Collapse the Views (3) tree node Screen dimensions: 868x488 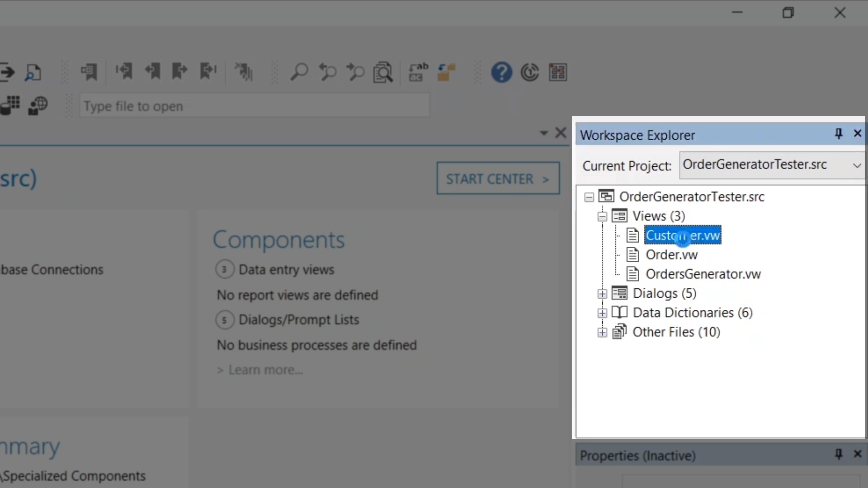click(602, 216)
